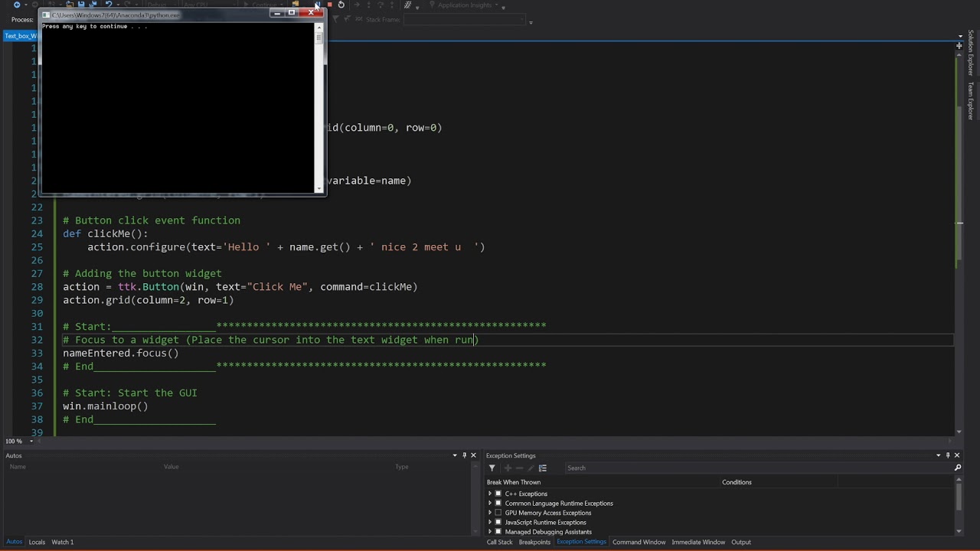Viewport: 980px width, 551px height.
Task: Select the Autos tab
Action: [x=15, y=542]
